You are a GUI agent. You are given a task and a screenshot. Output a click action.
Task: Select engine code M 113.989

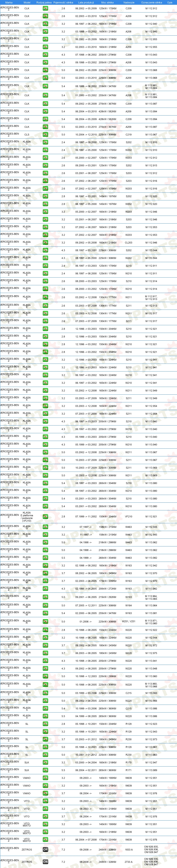tap(151, 770)
